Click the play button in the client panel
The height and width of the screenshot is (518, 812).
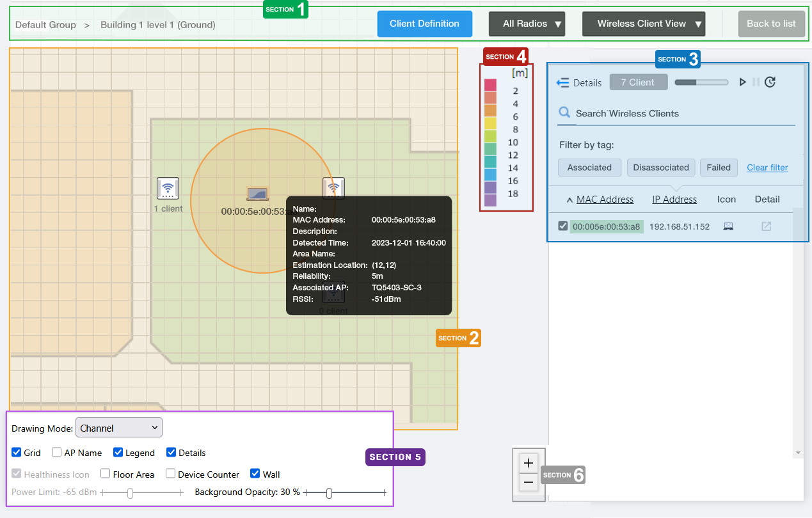[742, 82]
